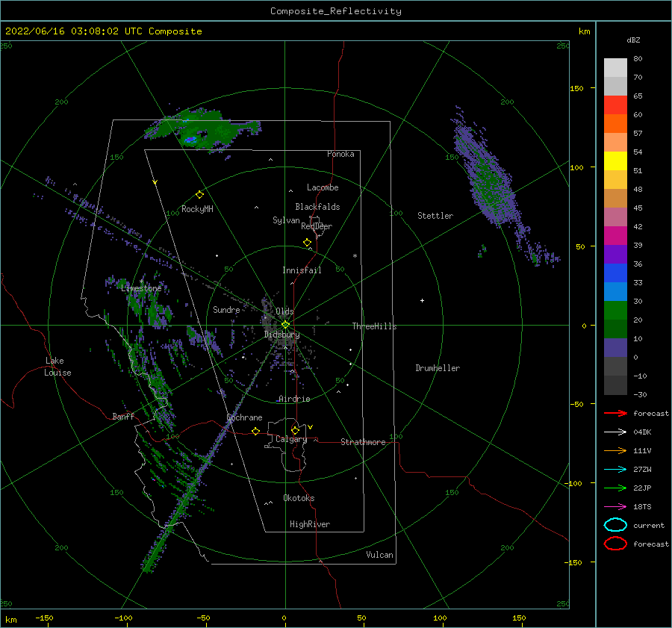The image size is (672, 628).
Task: Click the Stettler label
Action: [435, 216]
